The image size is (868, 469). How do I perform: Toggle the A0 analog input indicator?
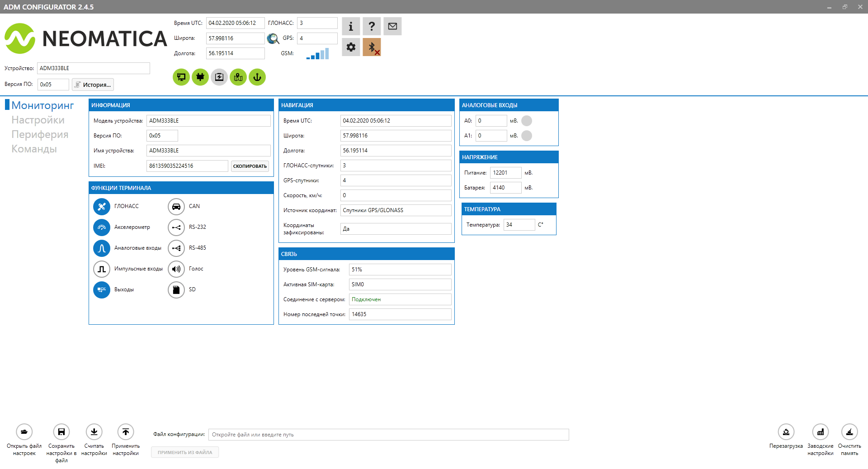click(527, 121)
